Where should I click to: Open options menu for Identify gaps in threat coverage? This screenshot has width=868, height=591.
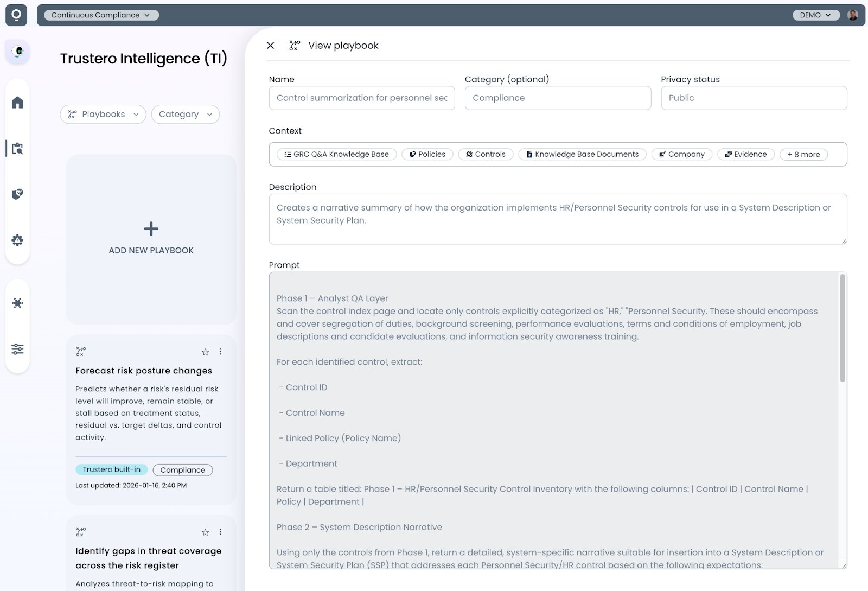pos(220,532)
